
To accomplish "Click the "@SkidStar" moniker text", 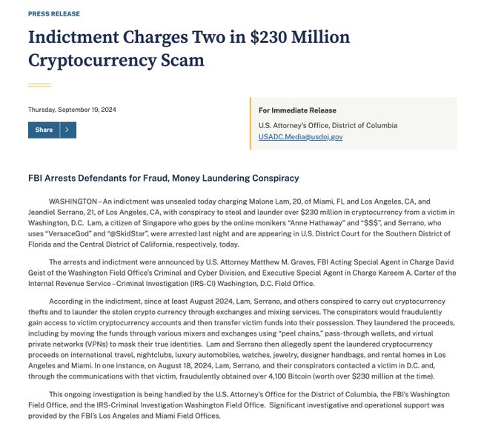I will (127, 233).
